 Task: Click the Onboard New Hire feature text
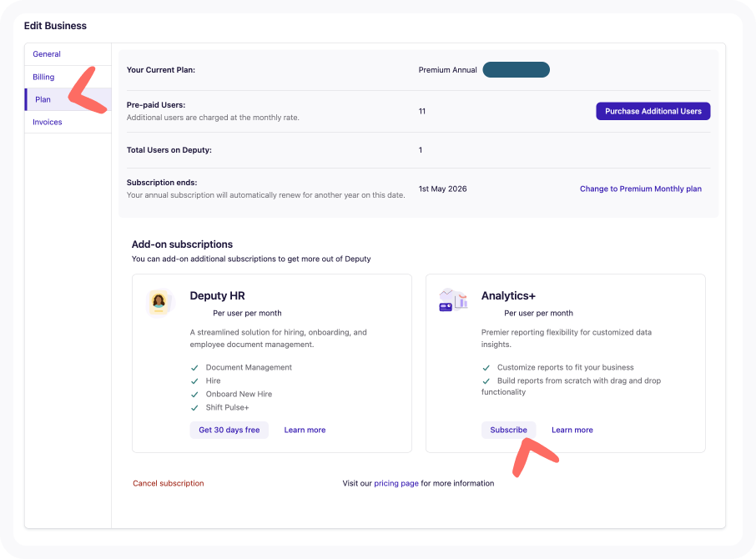pos(239,394)
